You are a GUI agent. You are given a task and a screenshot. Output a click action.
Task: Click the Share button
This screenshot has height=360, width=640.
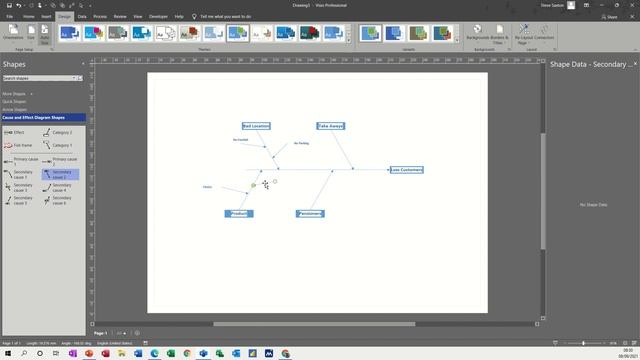(x=609, y=17)
